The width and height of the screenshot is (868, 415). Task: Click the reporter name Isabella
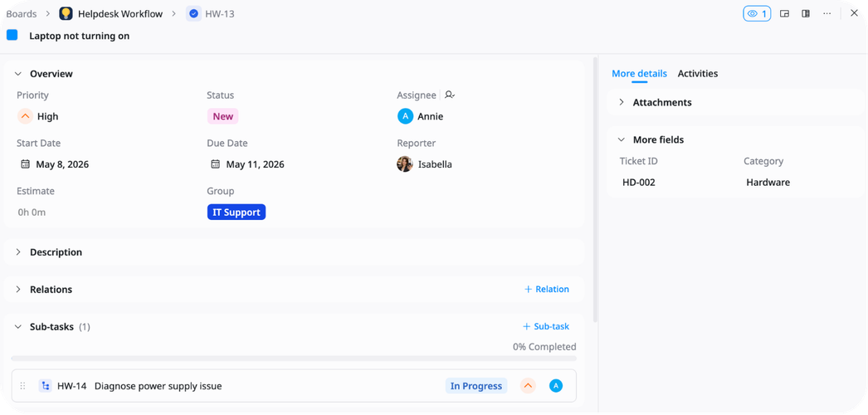pos(435,164)
